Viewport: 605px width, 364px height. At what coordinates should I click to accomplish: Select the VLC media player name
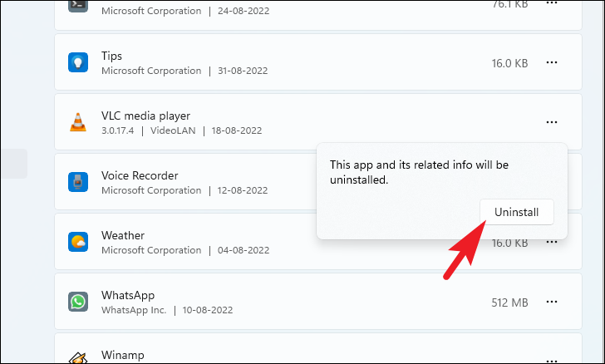point(146,116)
